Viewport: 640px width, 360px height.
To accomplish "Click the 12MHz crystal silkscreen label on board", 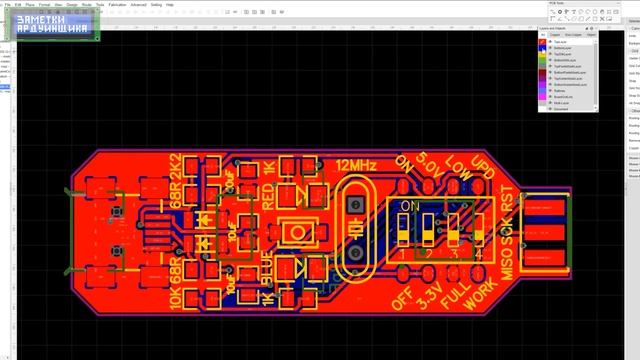I will (x=356, y=165).
